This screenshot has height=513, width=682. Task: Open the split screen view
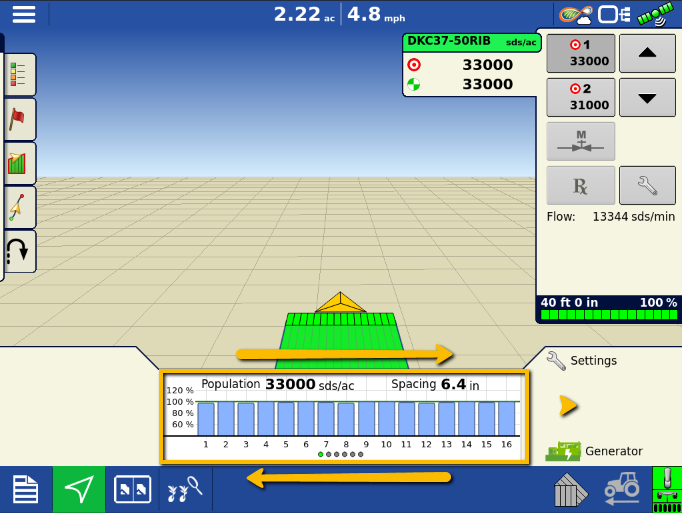pyautogui.click(x=132, y=490)
